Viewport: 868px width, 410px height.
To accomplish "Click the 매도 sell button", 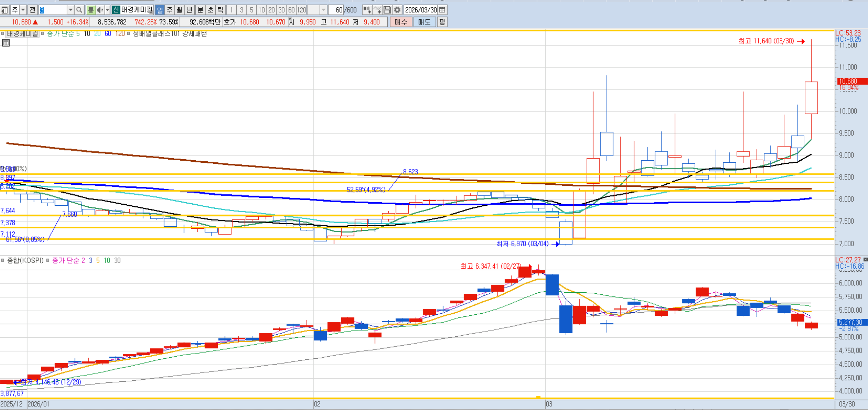I will point(424,22).
